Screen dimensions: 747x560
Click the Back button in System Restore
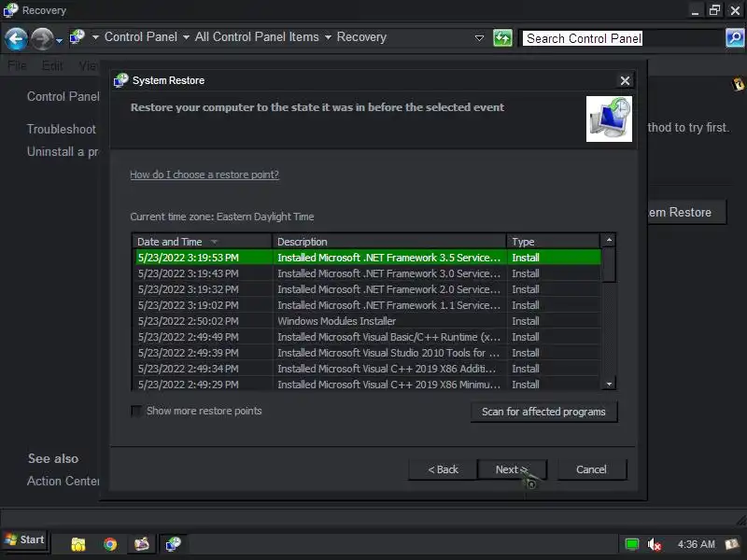pyautogui.click(x=443, y=469)
